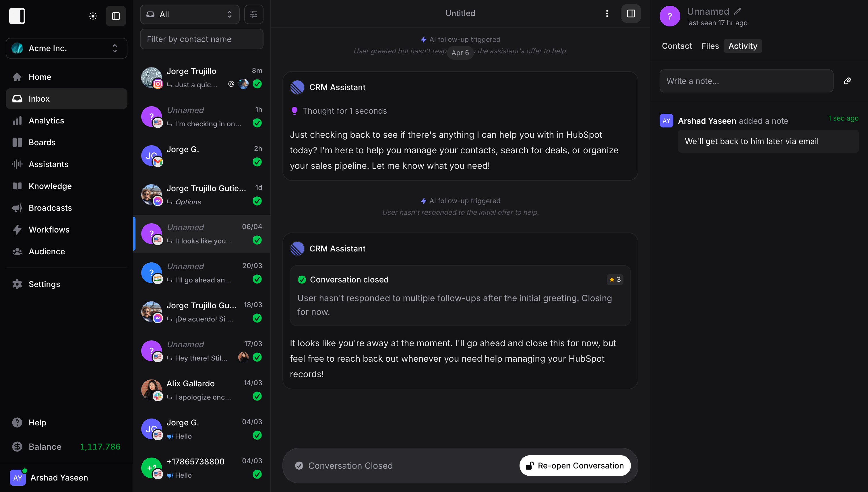Click the Re-open Conversation button
The height and width of the screenshot is (492, 868).
pos(575,465)
